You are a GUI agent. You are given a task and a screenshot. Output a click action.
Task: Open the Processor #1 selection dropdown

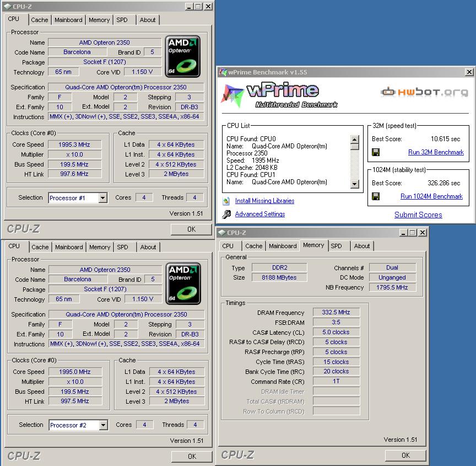point(103,198)
